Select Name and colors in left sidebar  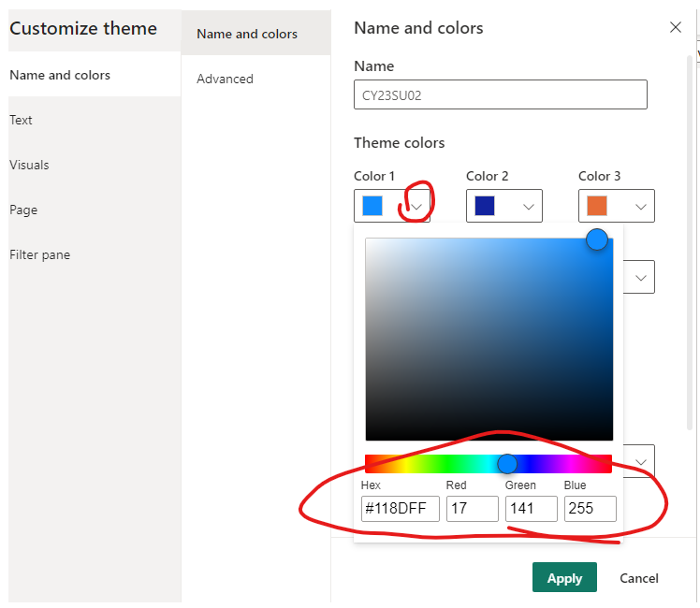coord(95,75)
